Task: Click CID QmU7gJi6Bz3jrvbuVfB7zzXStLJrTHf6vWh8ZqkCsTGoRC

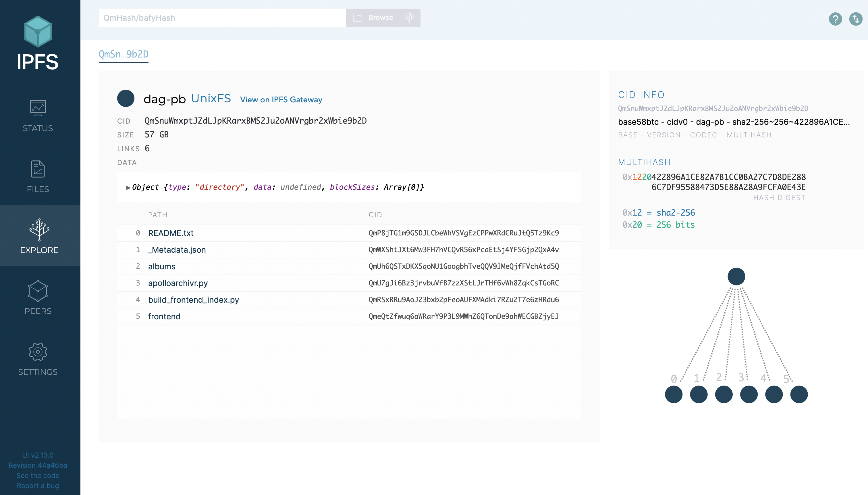Action: (x=464, y=283)
